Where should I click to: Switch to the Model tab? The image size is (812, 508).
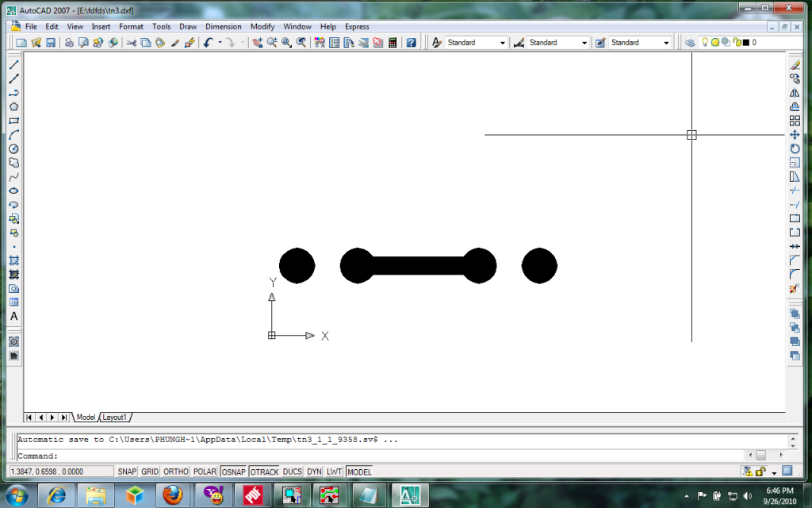(x=86, y=418)
